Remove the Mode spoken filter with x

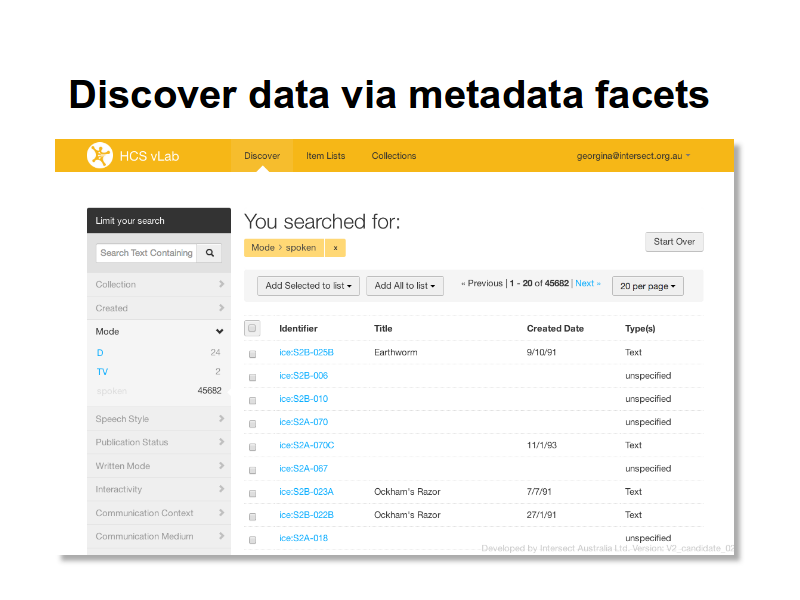coord(335,248)
